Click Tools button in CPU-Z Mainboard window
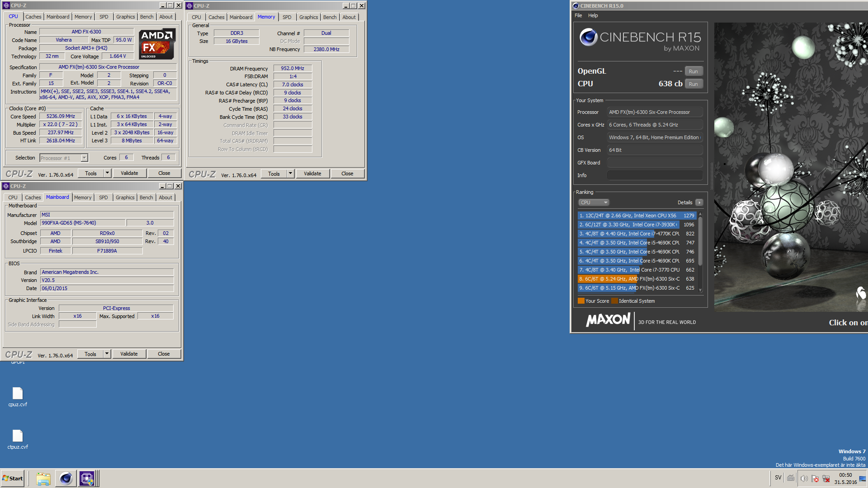Viewport: 868px width, 488px height. (90, 354)
